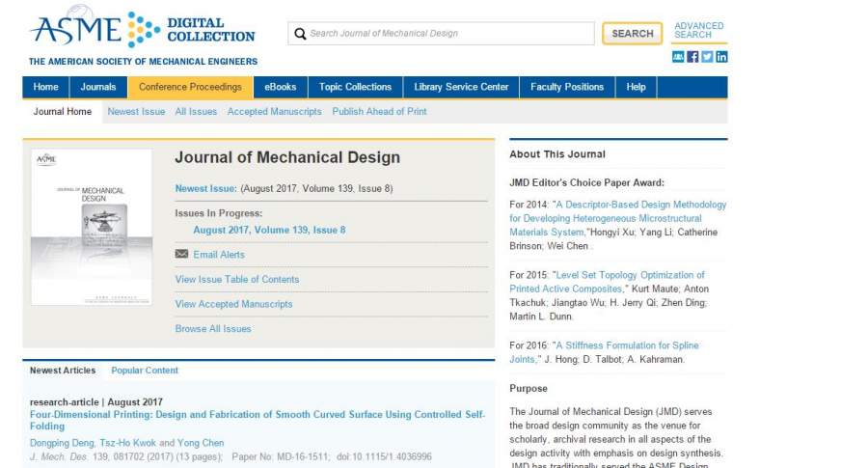Open the Facebook social icon
The width and height of the screenshot is (868, 468).
coord(692,57)
